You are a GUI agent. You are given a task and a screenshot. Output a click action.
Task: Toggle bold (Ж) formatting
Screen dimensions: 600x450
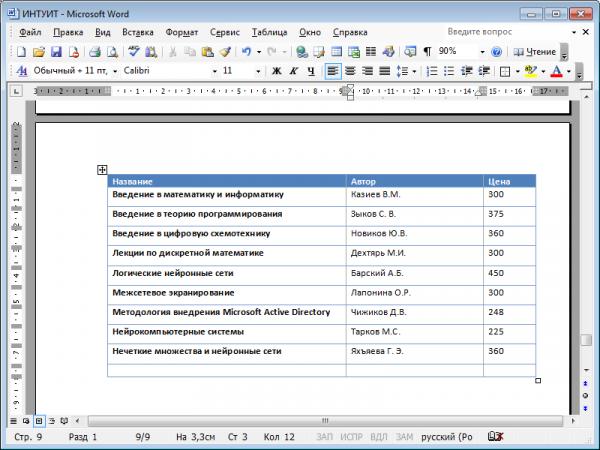276,71
